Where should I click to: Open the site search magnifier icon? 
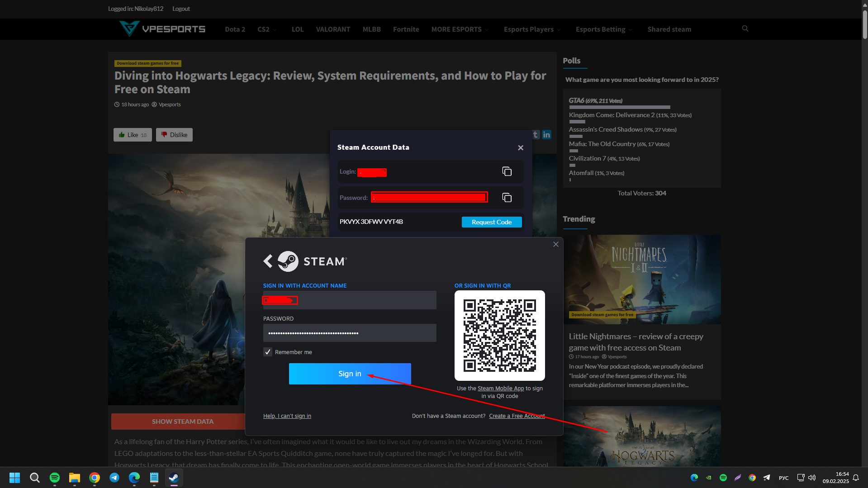(x=745, y=29)
